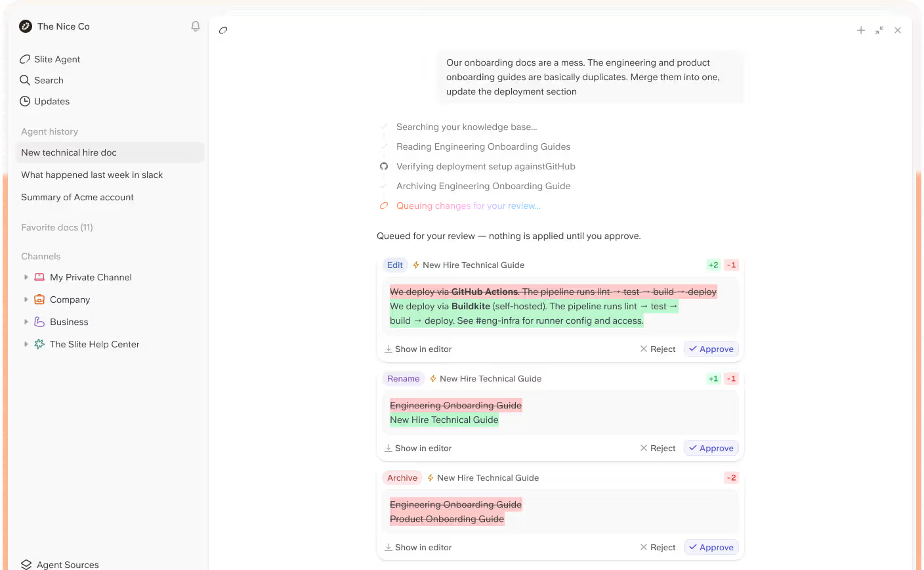
Task: Click Company channel briefcase icon
Action: tap(39, 299)
